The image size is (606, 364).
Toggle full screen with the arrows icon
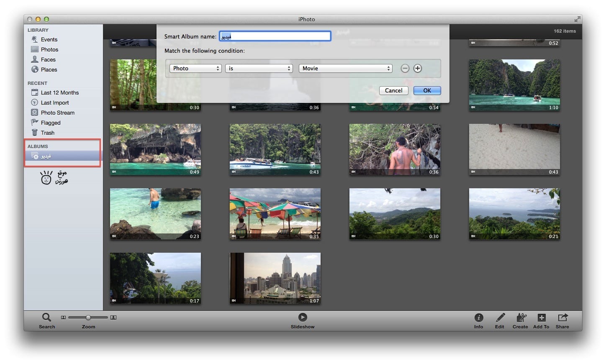[578, 19]
